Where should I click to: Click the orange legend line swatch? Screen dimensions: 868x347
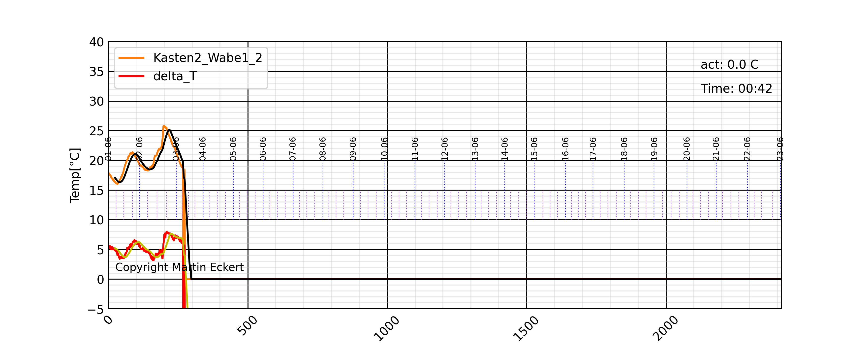tap(131, 58)
